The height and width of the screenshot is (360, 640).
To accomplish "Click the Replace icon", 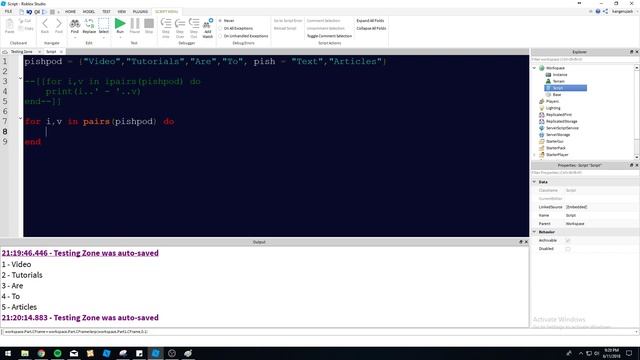I will pyautogui.click(x=89, y=24).
